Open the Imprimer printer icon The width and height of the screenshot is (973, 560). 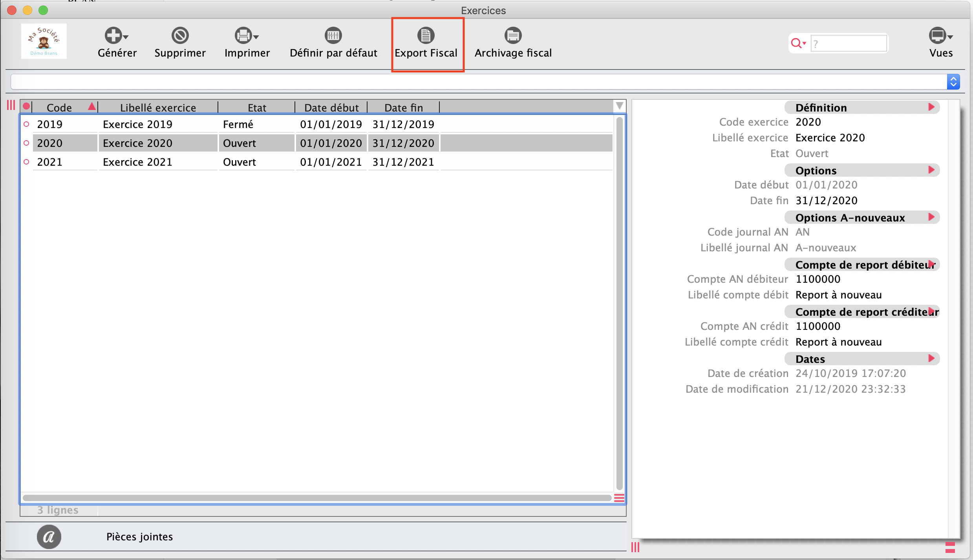click(243, 35)
